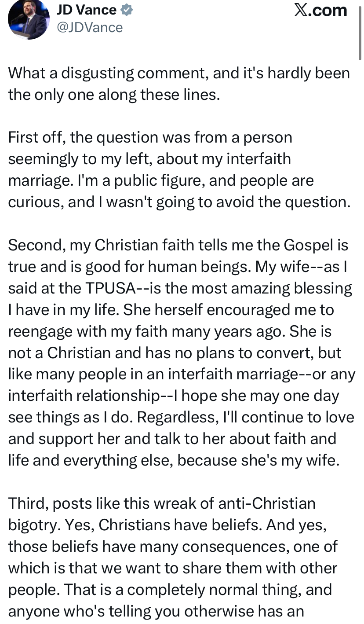This screenshot has width=364, height=624.
Task: Click the sentence starting 'Second, my Christian faith'
Action: (178, 245)
